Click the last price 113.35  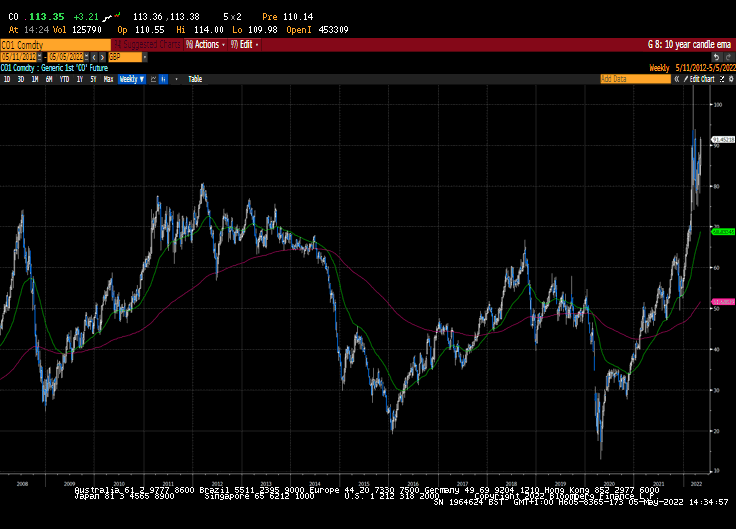click(46, 17)
